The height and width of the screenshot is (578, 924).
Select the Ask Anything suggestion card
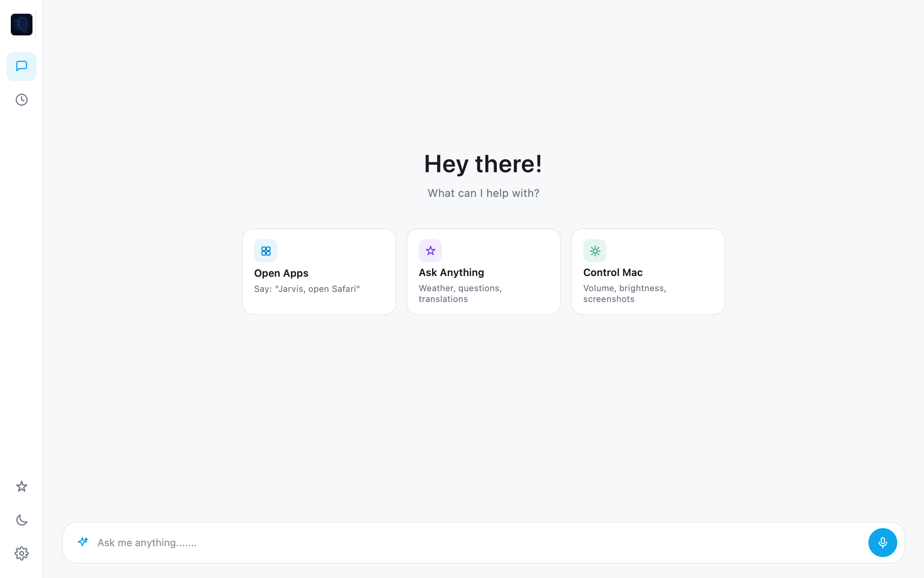[483, 271]
